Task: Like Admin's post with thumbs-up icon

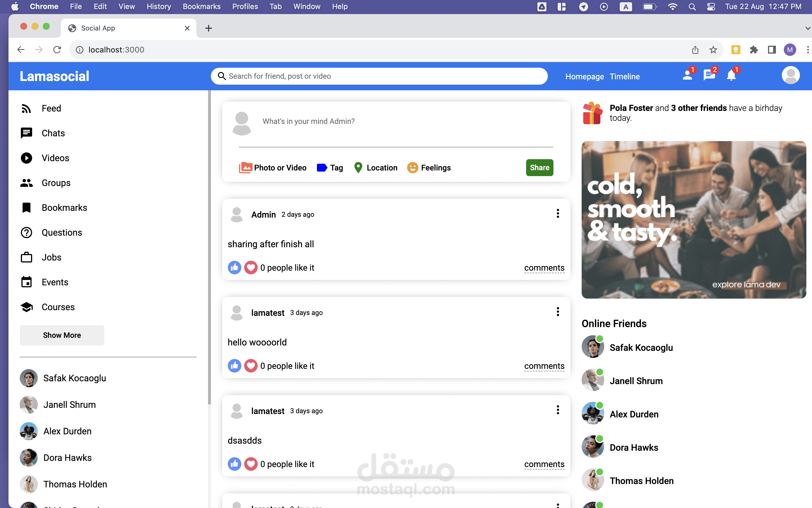Action: (235, 268)
